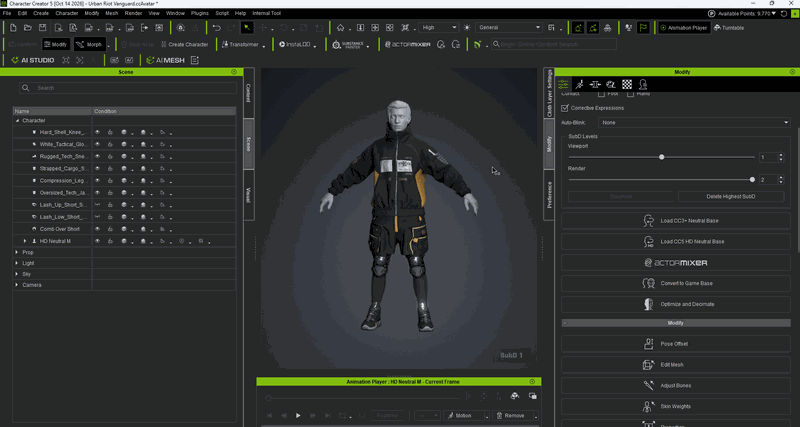This screenshot has height=427, width=800.
Task: Click the Open Project folder icon
Action: pyautogui.click(x=28, y=28)
